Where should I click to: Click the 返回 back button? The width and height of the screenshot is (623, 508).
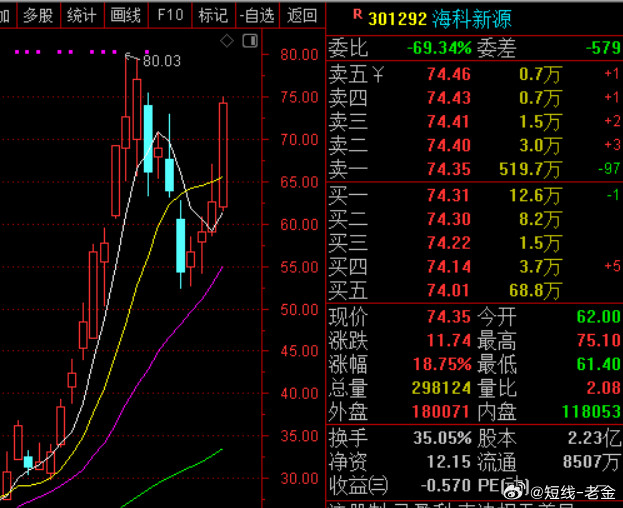pyautogui.click(x=302, y=15)
